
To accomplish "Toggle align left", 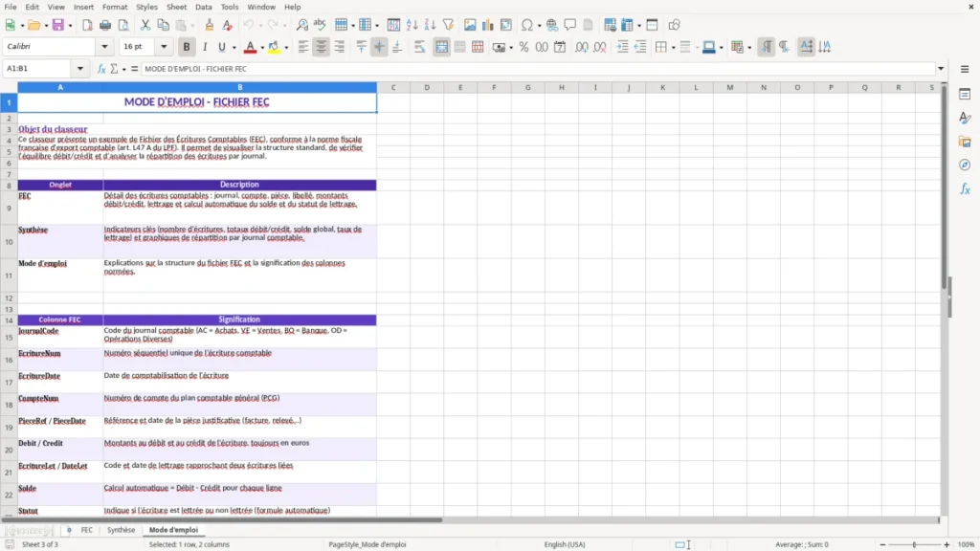I will [x=303, y=47].
